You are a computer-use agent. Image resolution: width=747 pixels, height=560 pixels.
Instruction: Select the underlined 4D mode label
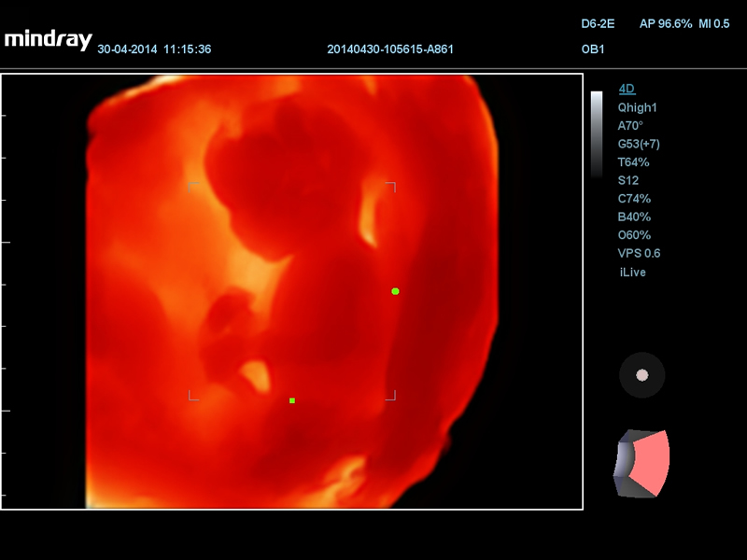[x=627, y=90]
